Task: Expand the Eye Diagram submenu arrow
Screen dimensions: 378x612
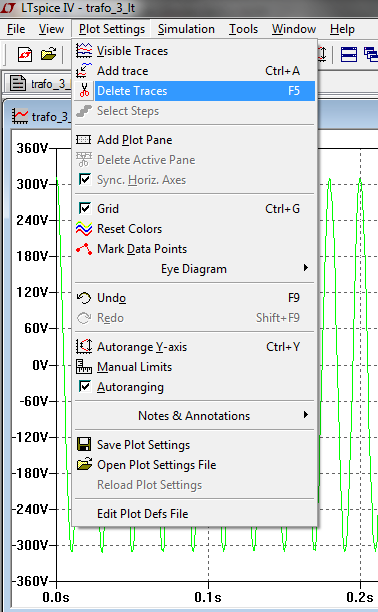Action: click(306, 268)
